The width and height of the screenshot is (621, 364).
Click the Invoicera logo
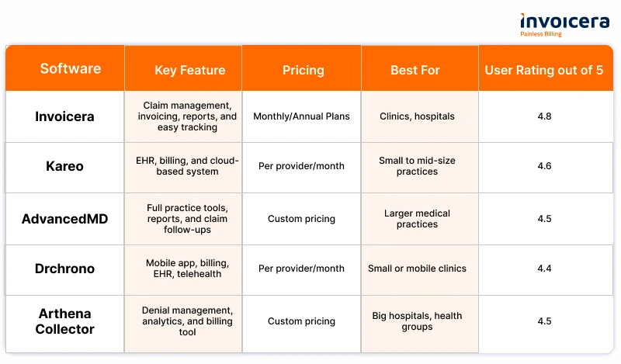pos(564,25)
